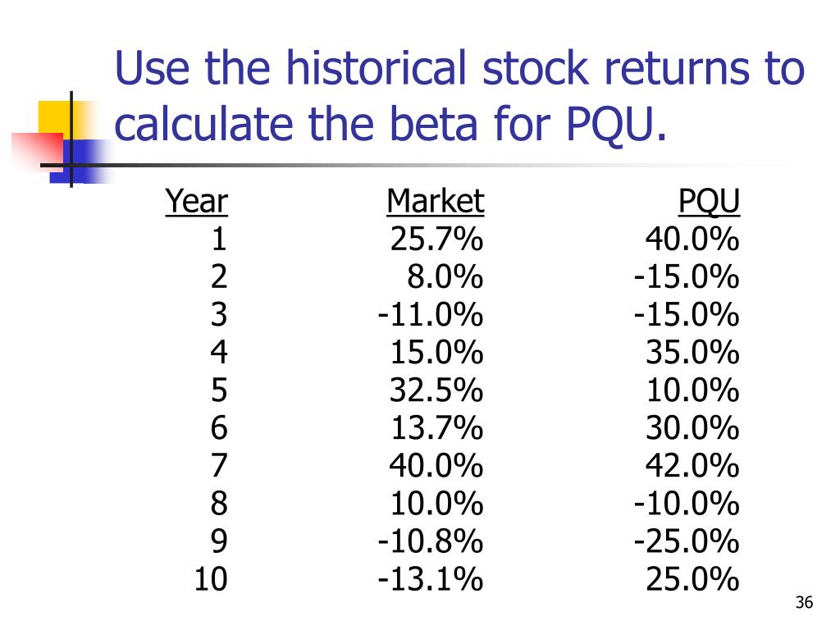Image resolution: width=840 pixels, height=630 pixels.
Task: Click the slide title text
Action: click(459, 97)
